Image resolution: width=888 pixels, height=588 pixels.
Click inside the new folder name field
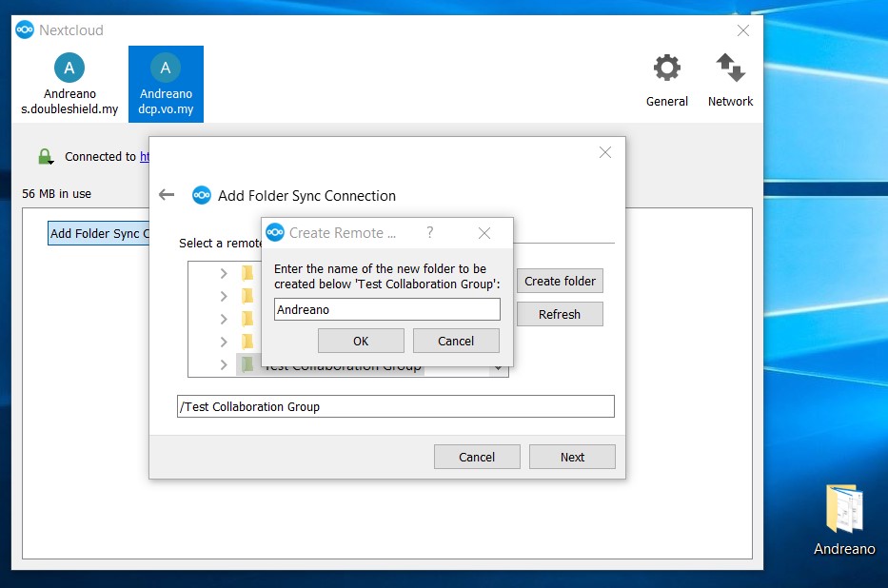point(386,309)
